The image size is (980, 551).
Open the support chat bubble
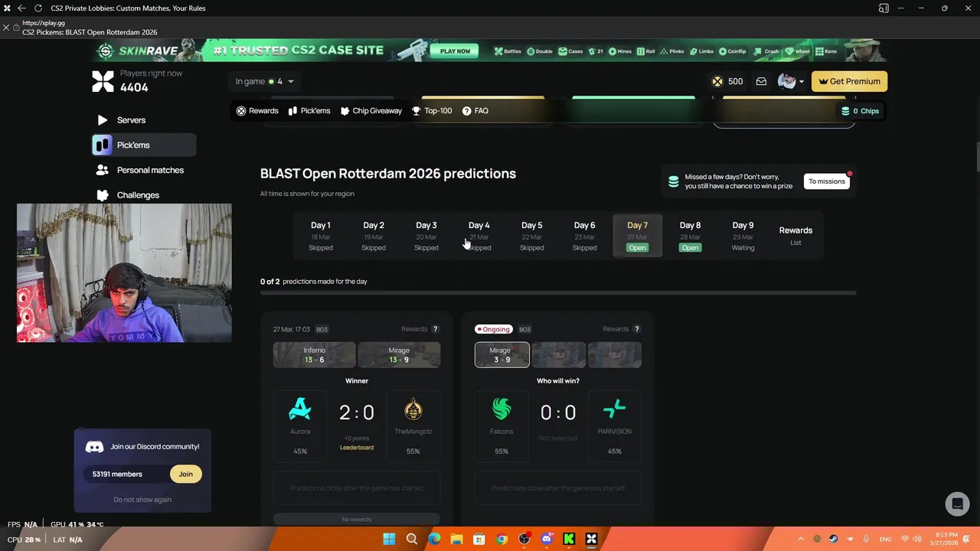pyautogui.click(x=956, y=504)
